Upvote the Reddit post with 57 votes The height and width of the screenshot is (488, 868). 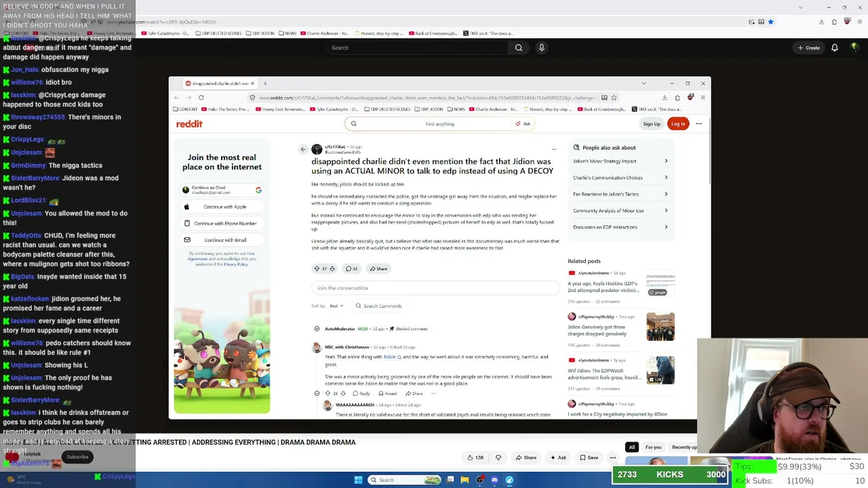click(317, 269)
